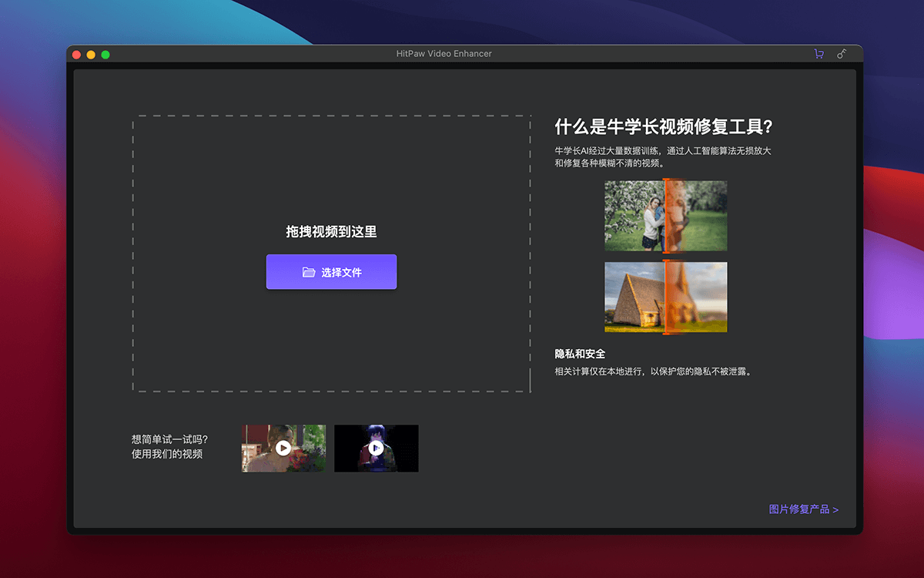
Task: Click the 使用我们的视频 text
Action: click(167, 454)
